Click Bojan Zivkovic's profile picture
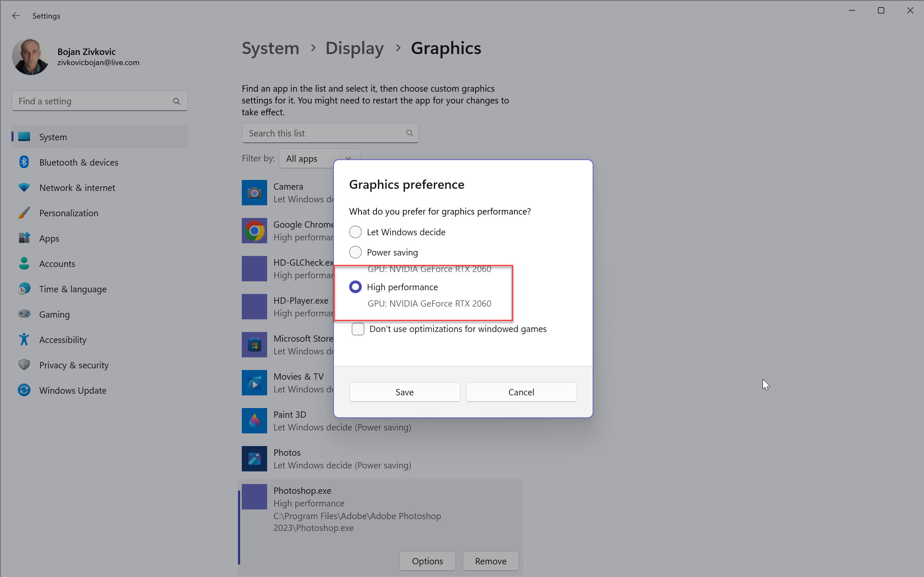Screen dimensions: 924x577 [x=30, y=56]
